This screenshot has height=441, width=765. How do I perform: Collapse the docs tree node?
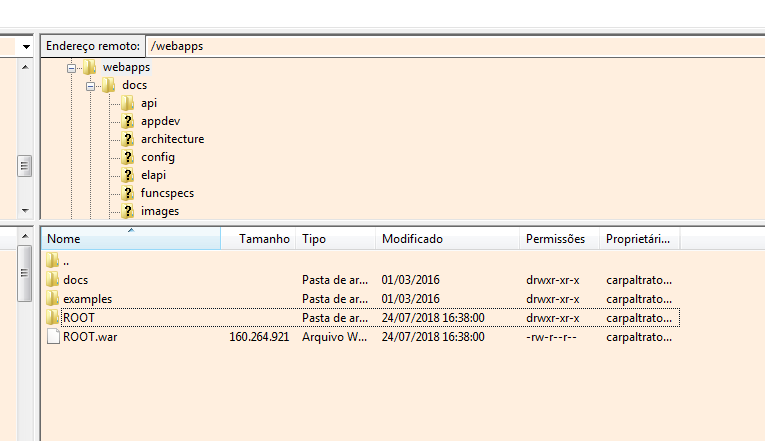90,86
